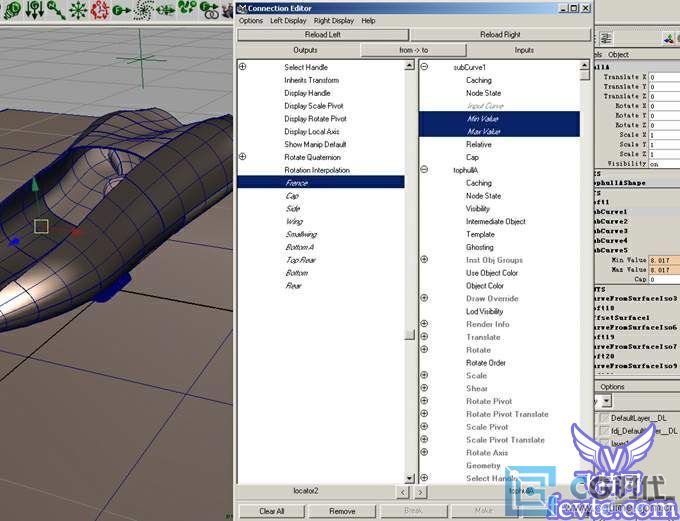
Task: Click the orange Min Value field
Action: tap(664, 260)
